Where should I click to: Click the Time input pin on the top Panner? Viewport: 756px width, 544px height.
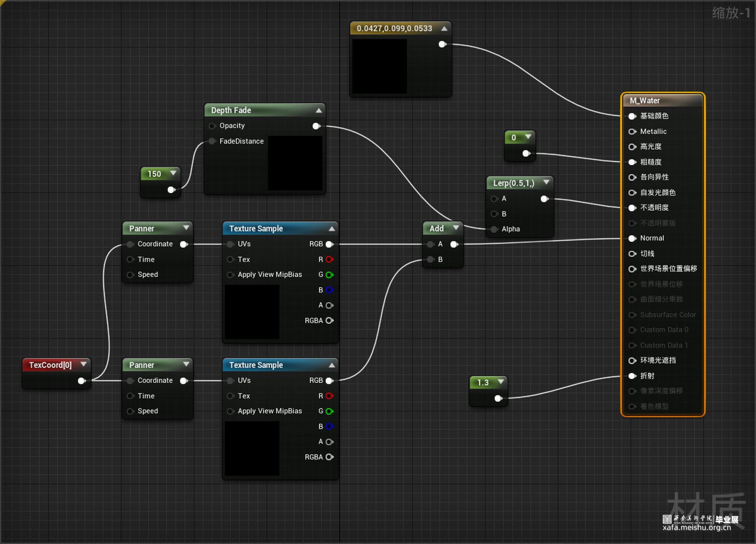coord(131,259)
